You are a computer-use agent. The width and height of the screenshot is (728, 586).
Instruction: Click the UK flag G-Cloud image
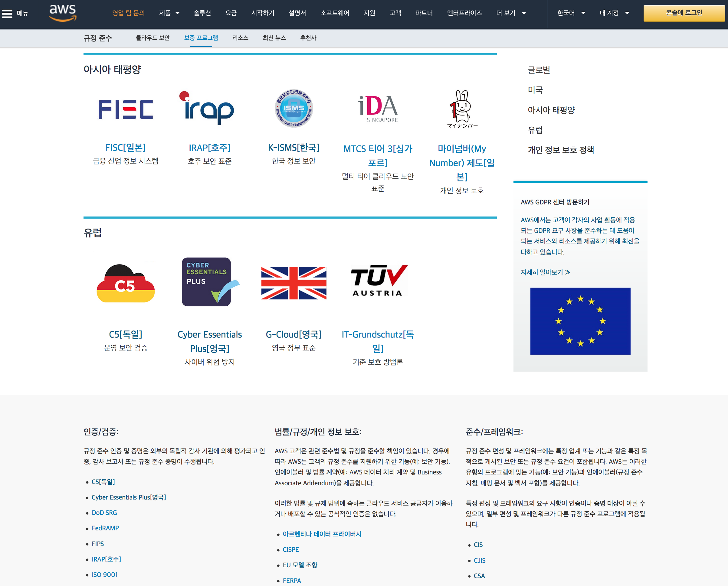(293, 283)
